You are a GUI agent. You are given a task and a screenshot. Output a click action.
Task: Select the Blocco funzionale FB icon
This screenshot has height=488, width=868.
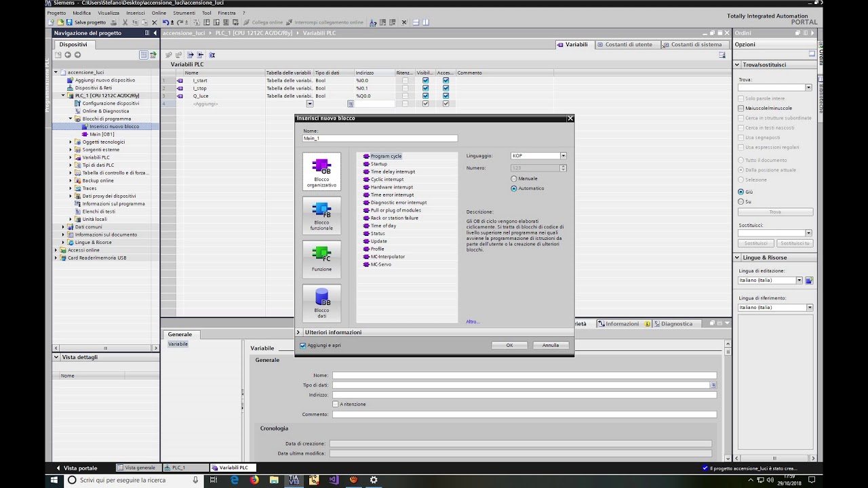(321, 216)
